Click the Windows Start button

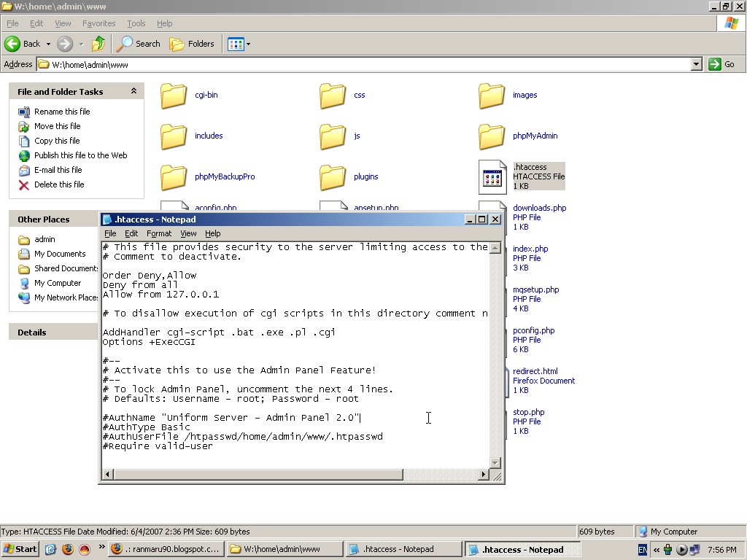[x=20, y=549]
